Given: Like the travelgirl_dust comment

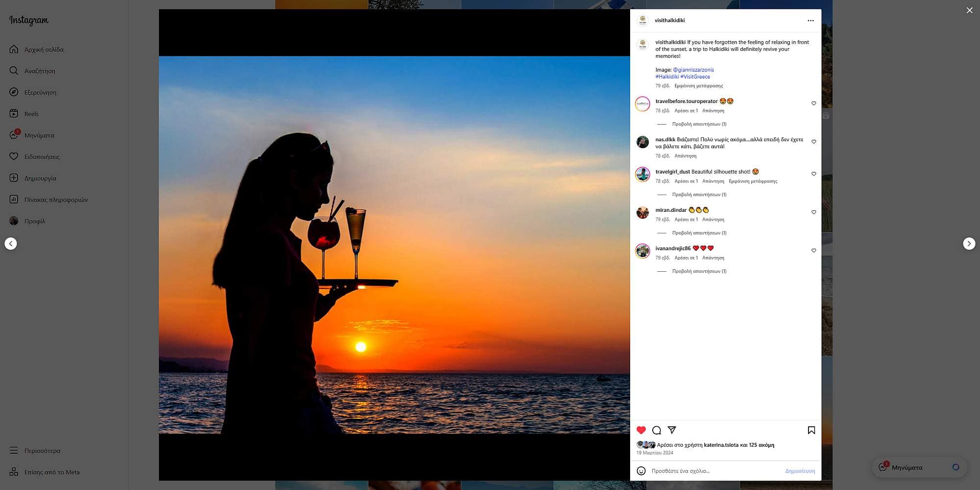Looking at the screenshot, I should [813, 174].
